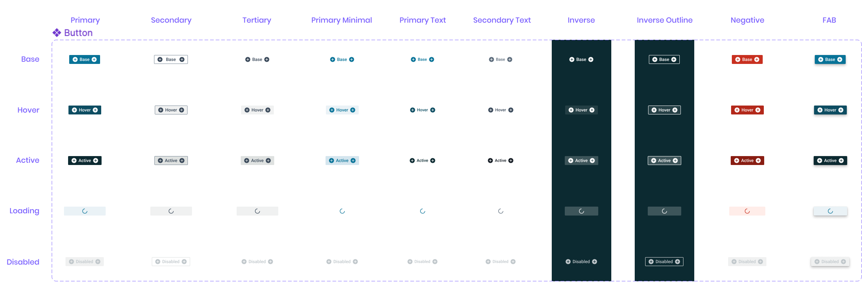Viewport: 868px width, 288px height.
Task: Click the Secondary Base button
Action: pyautogui.click(x=171, y=59)
